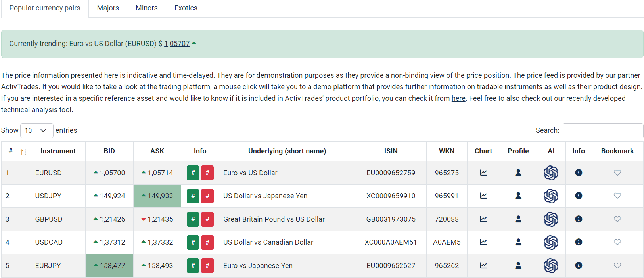
Task: Click the green # button for EURUSD
Action: [x=193, y=173]
